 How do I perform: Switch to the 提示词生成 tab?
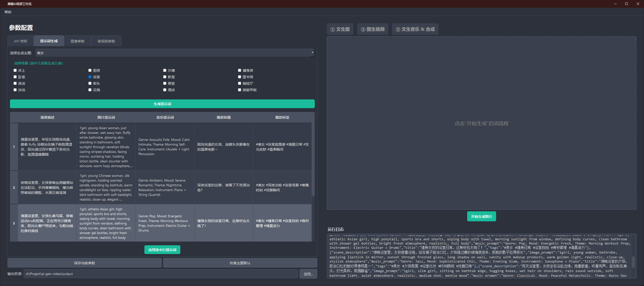[49, 41]
